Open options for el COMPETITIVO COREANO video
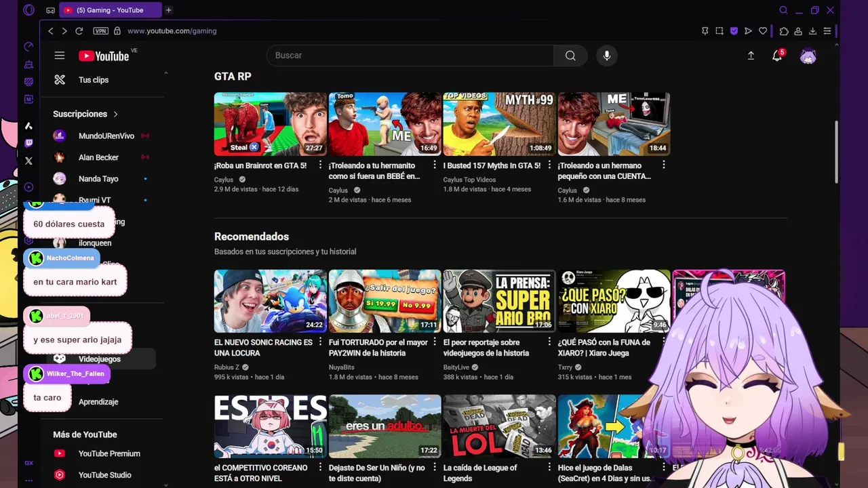This screenshot has height=488, width=868. click(320, 468)
